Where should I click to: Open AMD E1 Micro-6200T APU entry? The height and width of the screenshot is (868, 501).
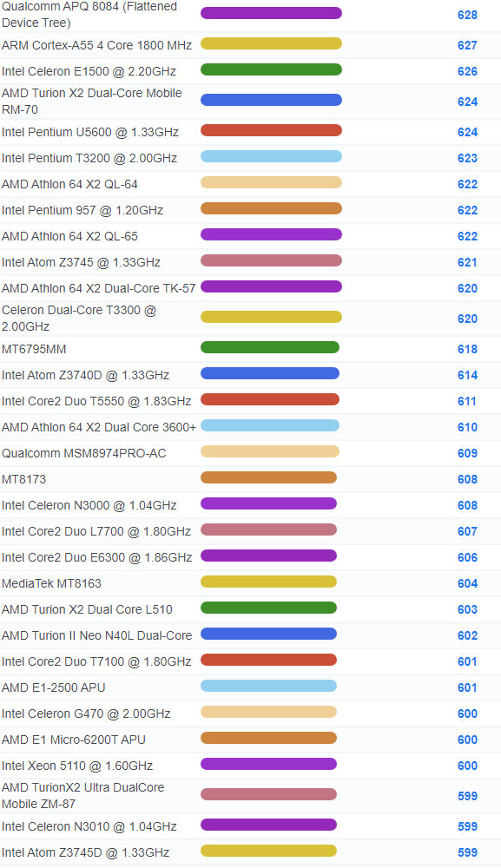click(74, 740)
